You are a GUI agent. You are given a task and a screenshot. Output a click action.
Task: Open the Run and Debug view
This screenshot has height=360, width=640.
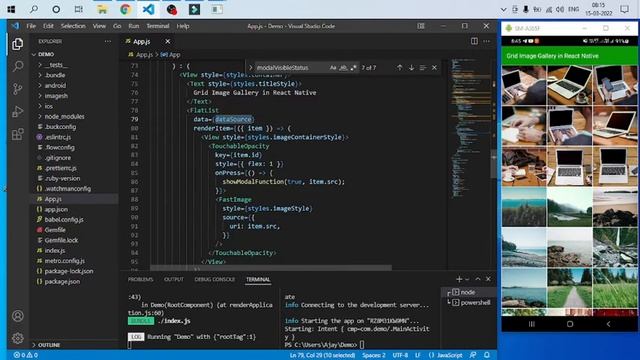pyautogui.click(x=18, y=111)
